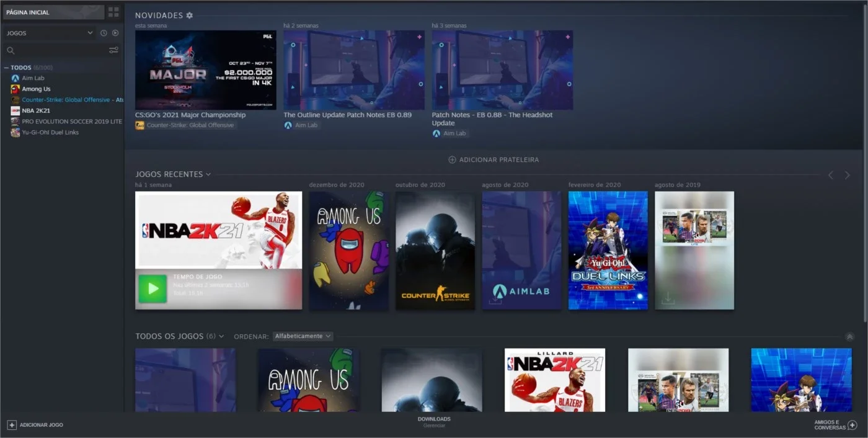
Task: Open Downloads manager link
Action: coord(434,422)
